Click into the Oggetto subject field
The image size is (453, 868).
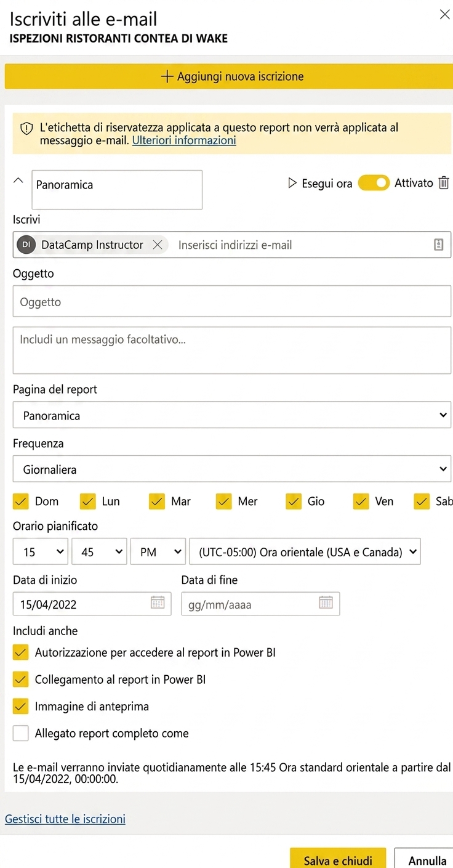click(232, 302)
